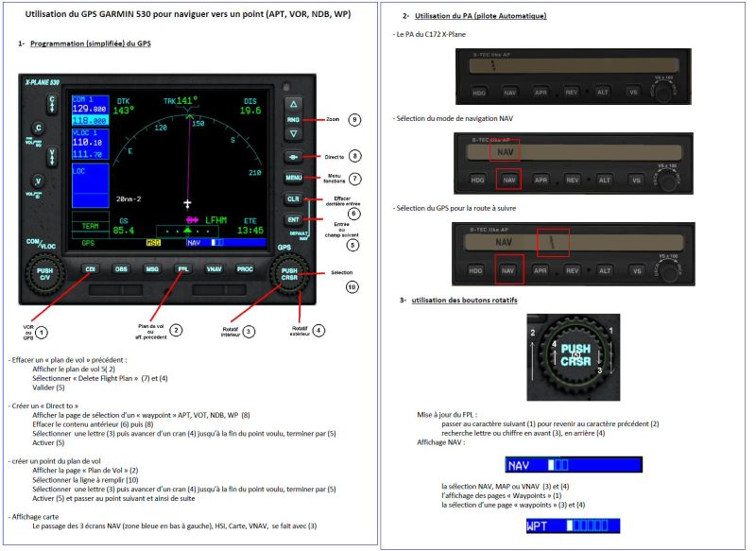Screen dimensions: 756x551
Task: Click the ENT button on the GPS 530
Action: (294, 220)
